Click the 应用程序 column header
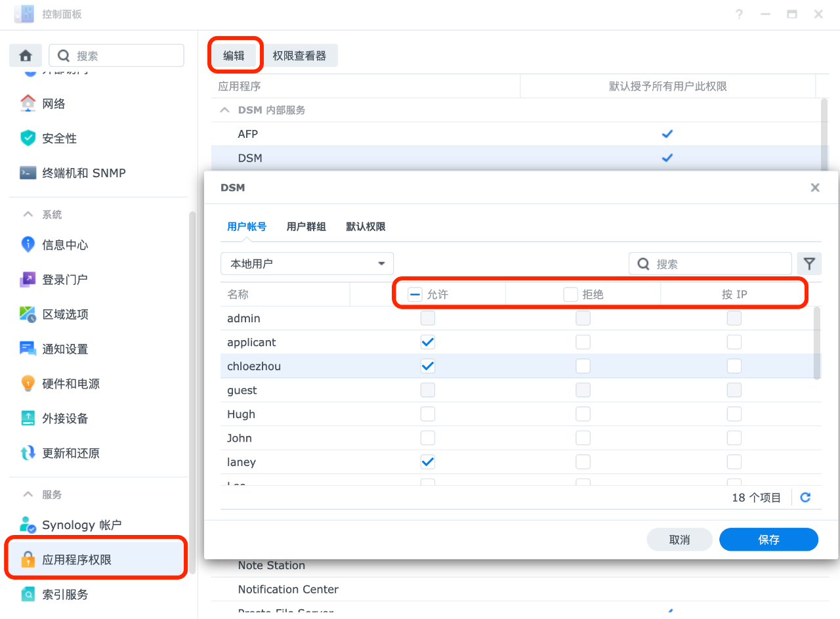Viewport: 840px width, 619px height. (366, 87)
